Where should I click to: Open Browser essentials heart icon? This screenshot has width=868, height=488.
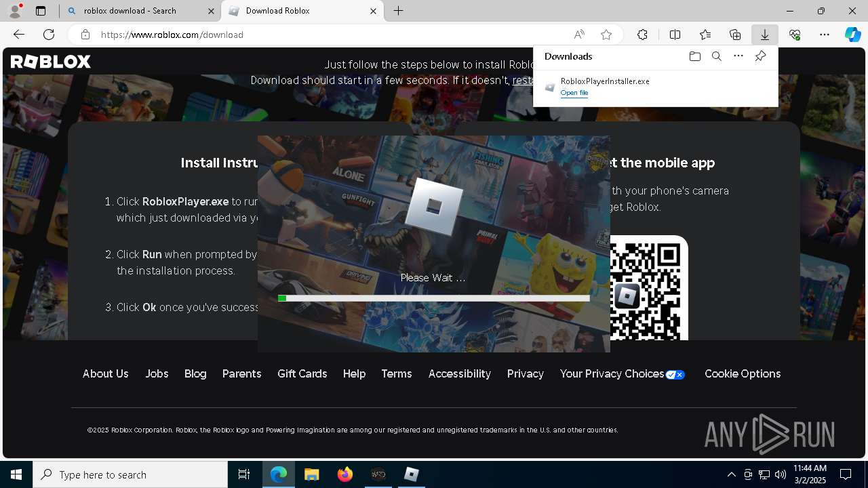pos(795,35)
